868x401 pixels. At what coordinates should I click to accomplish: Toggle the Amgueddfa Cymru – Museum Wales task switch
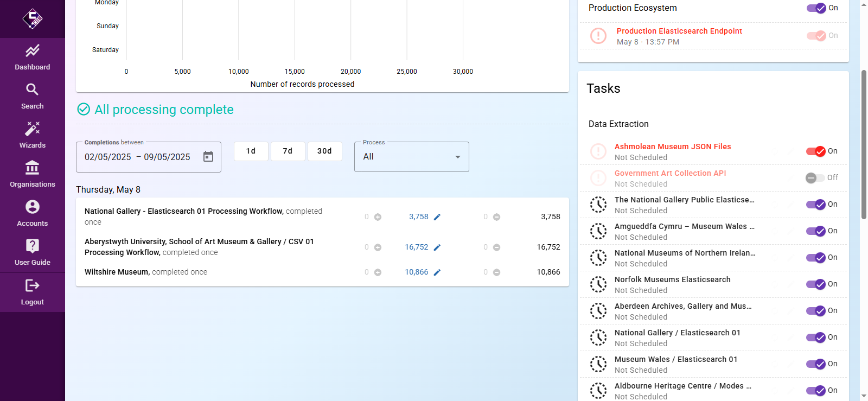[x=816, y=231]
